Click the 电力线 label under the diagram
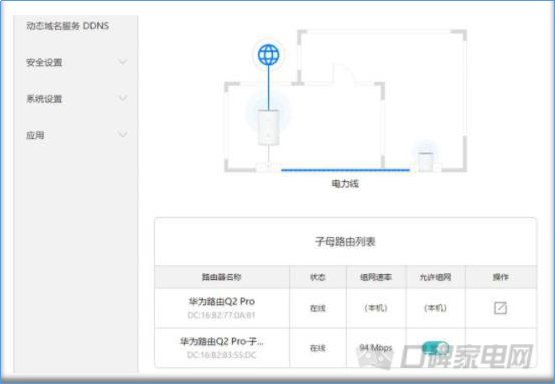Screen dimensions: 555x384 [345, 184]
